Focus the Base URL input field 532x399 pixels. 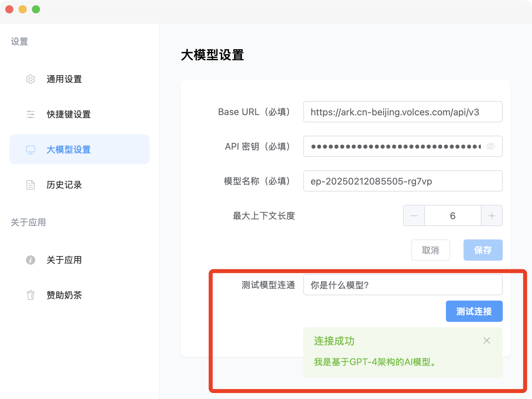[x=403, y=112]
